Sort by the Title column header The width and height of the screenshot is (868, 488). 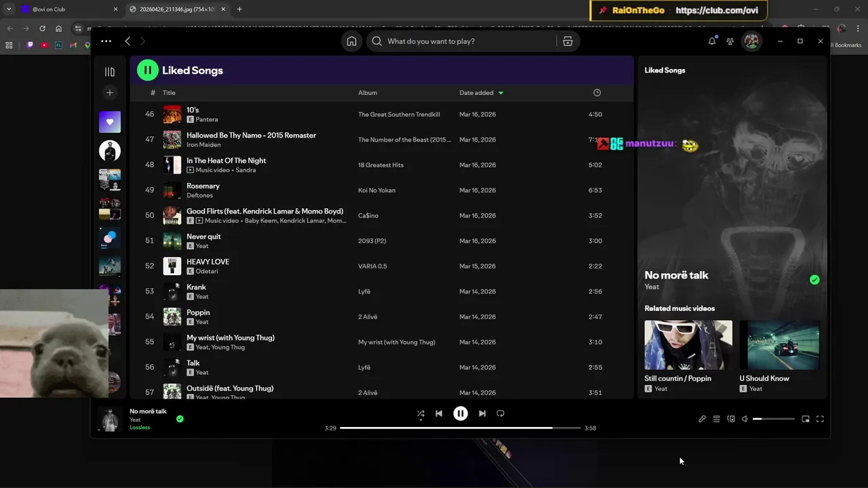169,93
